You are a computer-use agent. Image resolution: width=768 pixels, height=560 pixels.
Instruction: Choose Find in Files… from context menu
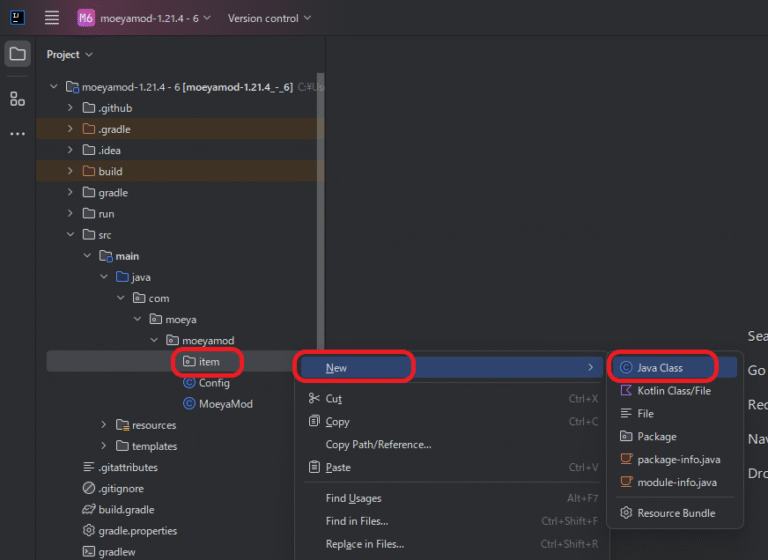point(451,521)
